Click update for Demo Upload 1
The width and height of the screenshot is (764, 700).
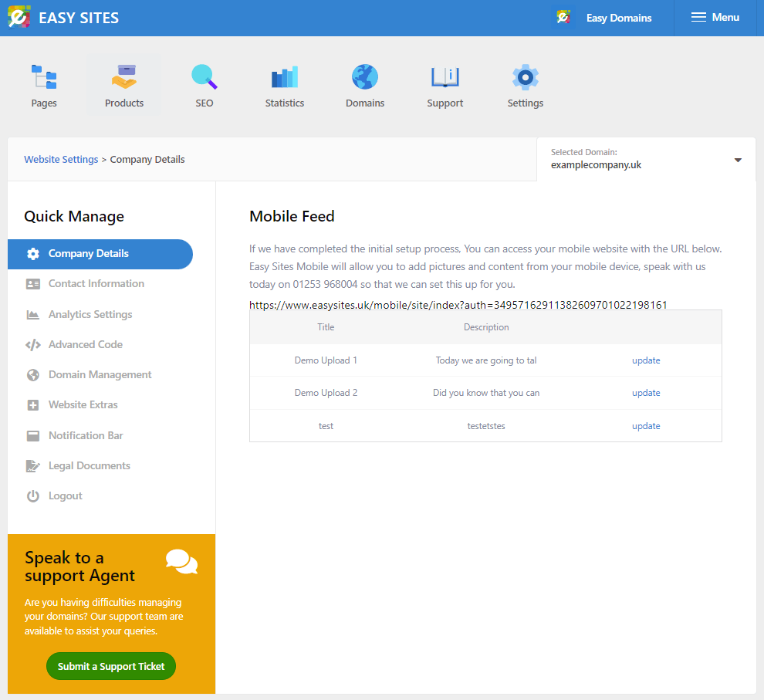point(646,360)
